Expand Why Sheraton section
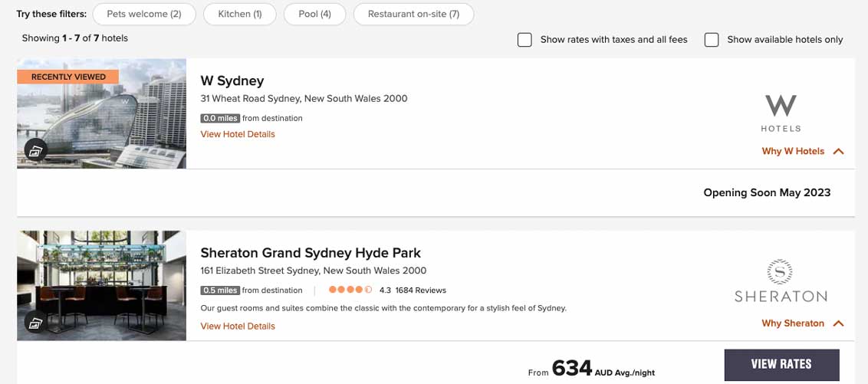Image resolution: width=868 pixels, height=384 pixels. (x=802, y=323)
